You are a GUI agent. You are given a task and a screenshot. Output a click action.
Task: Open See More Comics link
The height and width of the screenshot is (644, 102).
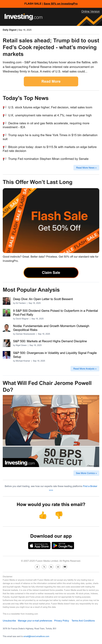click(x=86, y=473)
